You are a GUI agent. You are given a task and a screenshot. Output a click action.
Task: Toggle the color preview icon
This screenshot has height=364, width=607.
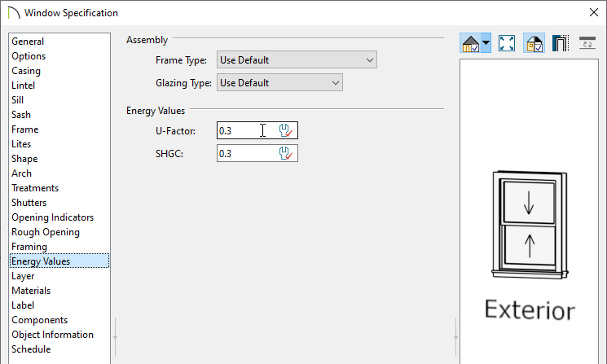pos(534,43)
